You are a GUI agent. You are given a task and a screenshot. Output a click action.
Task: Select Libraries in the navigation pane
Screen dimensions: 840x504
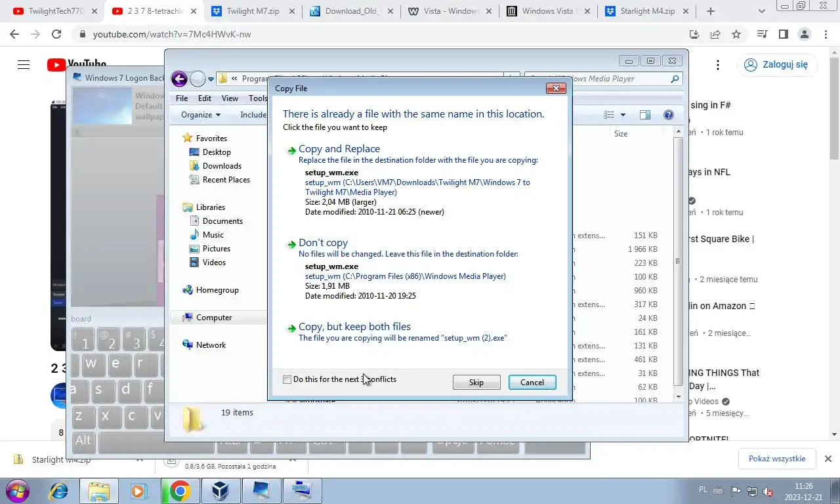(x=210, y=207)
